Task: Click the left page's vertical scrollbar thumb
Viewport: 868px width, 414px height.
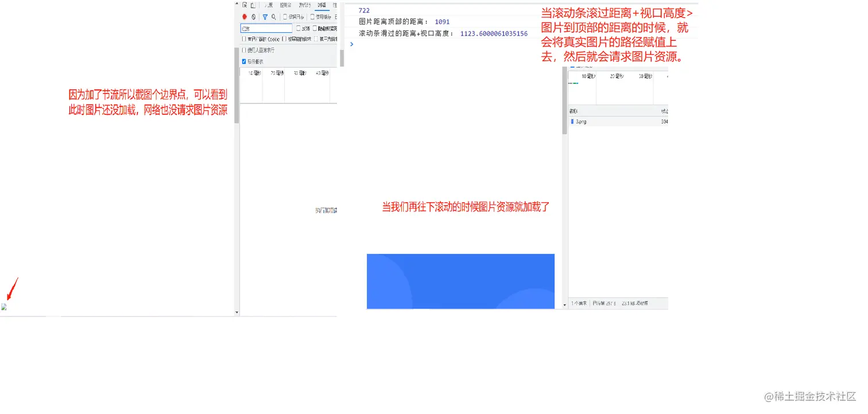Action: pyautogui.click(x=237, y=85)
